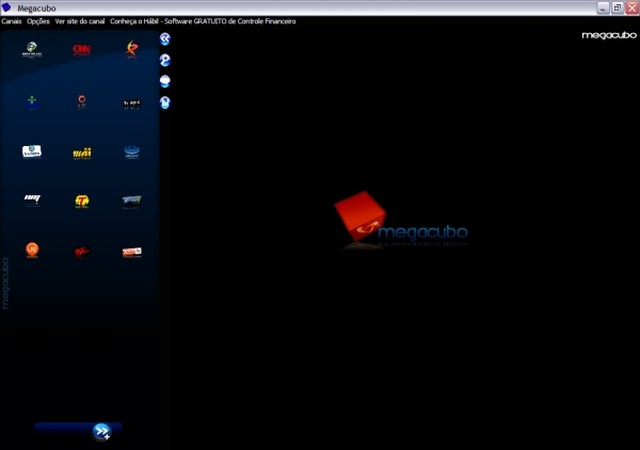
Task: Select the yellow MTV-style channel logo
Action: point(82,152)
